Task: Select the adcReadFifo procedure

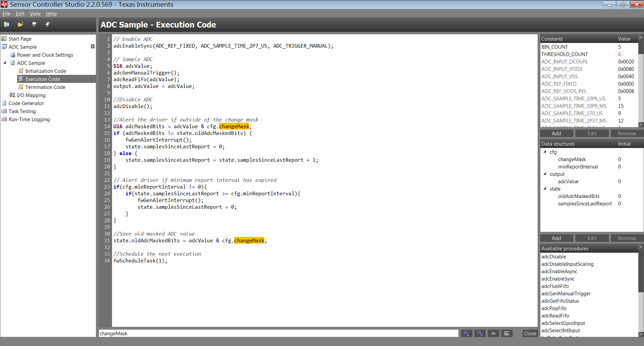Action: tap(555, 316)
